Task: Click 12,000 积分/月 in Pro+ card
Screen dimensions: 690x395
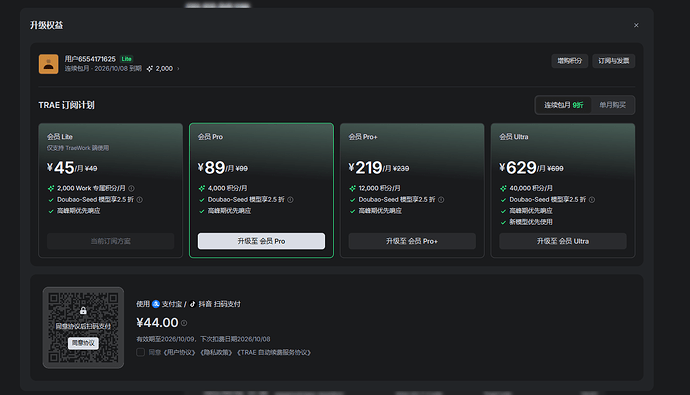Action: point(380,188)
